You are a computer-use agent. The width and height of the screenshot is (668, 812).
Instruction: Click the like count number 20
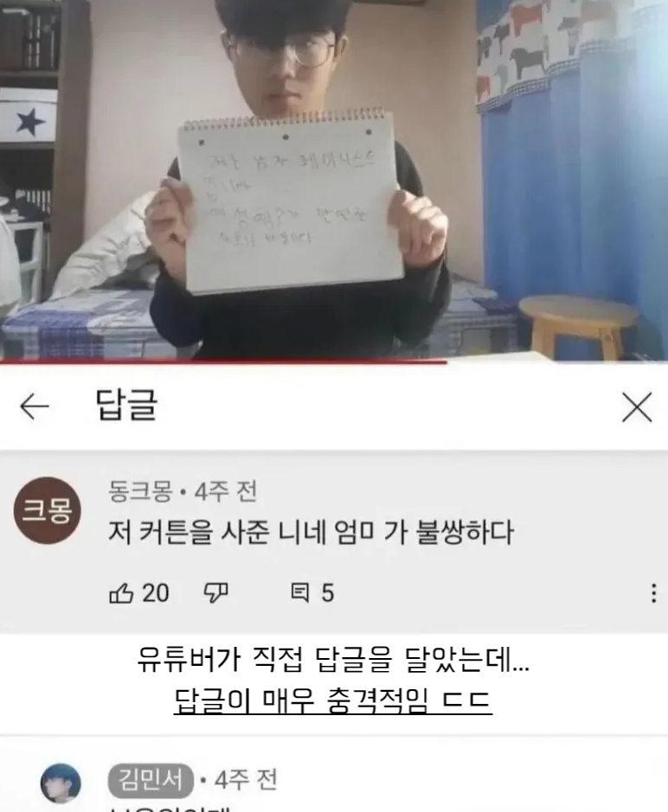[156, 593]
